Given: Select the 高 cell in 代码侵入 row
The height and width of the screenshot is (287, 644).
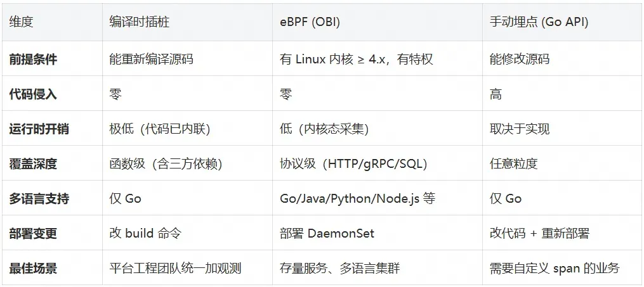Looking at the screenshot, I should [496, 94].
